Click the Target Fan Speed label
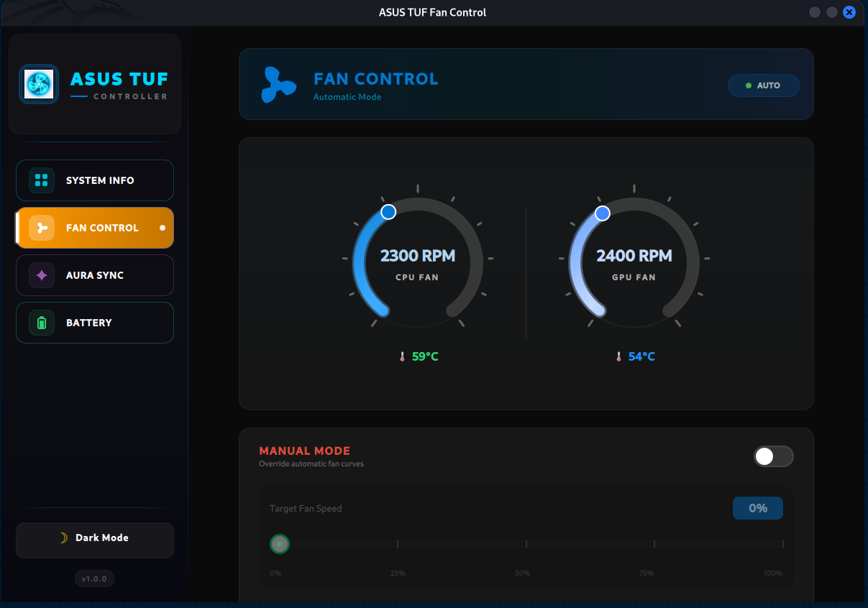 coord(306,509)
